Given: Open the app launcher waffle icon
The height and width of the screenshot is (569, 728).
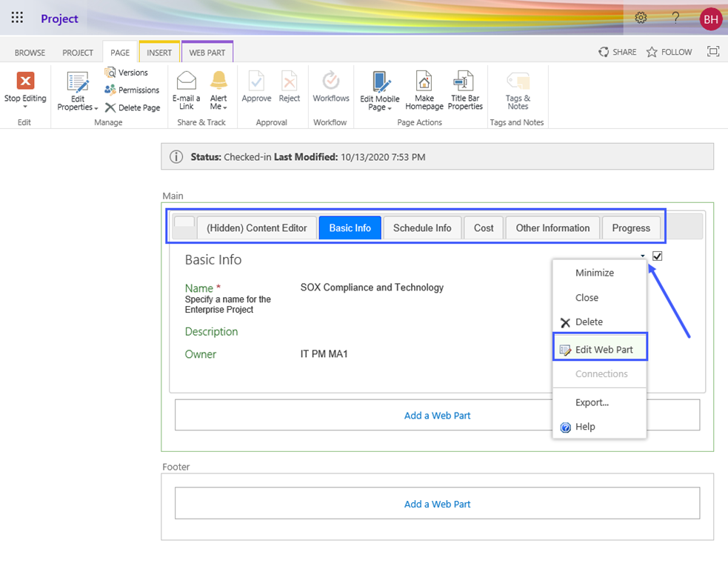Looking at the screenshot, I should [x=17, y=19].
